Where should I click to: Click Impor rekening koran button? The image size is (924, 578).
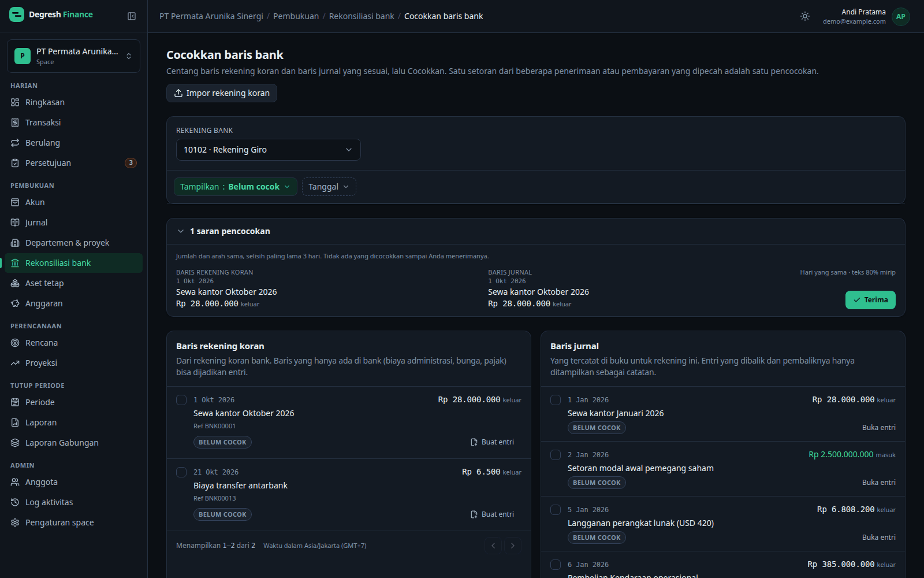(222, 93)
